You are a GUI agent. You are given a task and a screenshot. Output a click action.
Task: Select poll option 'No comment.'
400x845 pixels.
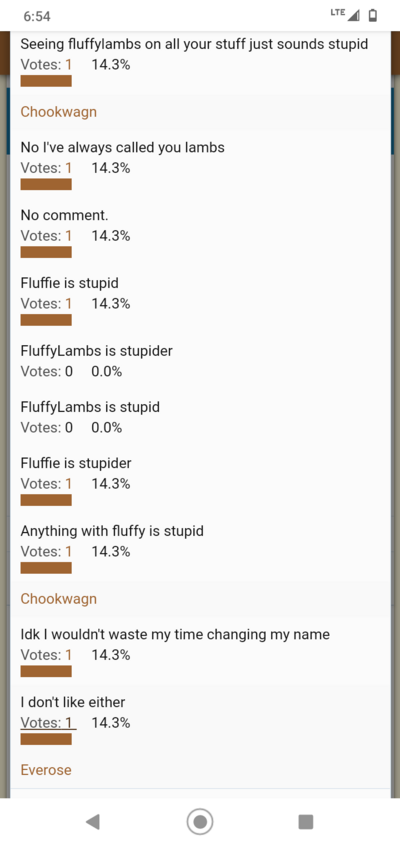[64, 215]
